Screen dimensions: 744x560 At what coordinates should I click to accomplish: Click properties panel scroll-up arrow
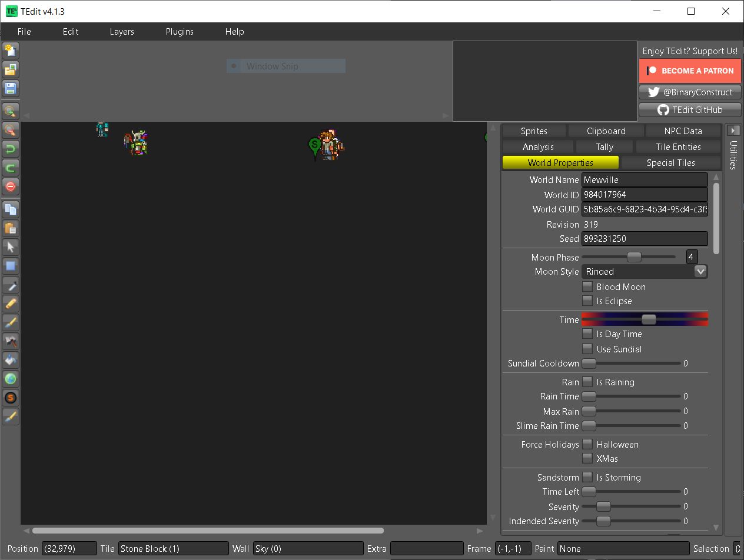716,176
